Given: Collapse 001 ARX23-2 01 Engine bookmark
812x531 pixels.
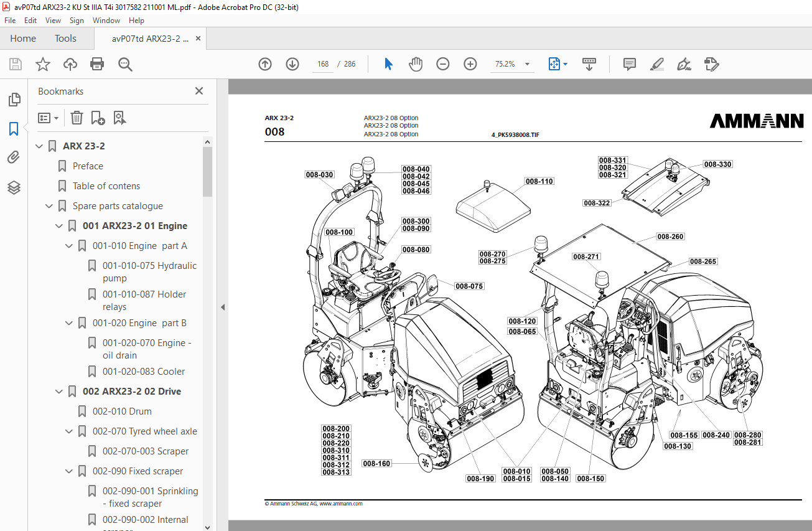Looking at the screenshot, I should point(60,226).
